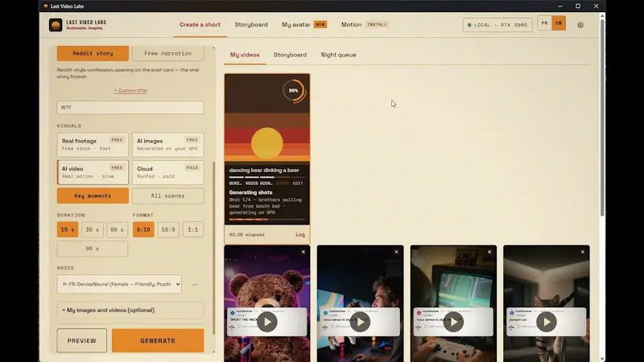Open the Create a short tab
The image size is (644, 362).
(200, 25)
